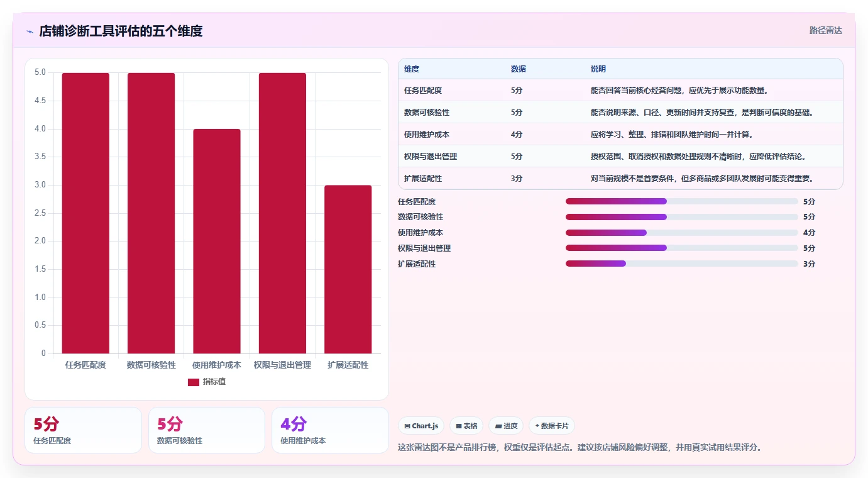The height and width of the screenshot is (478, 868).
Task: Select the 进度 chip
Action: (x=506, y=426)
